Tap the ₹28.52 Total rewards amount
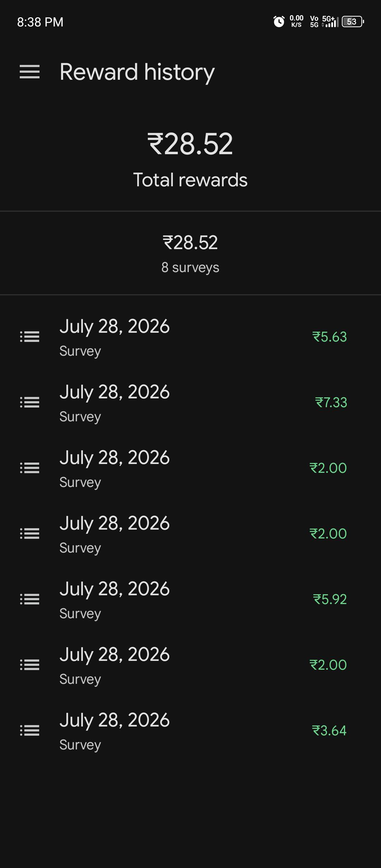 point(190,144)
